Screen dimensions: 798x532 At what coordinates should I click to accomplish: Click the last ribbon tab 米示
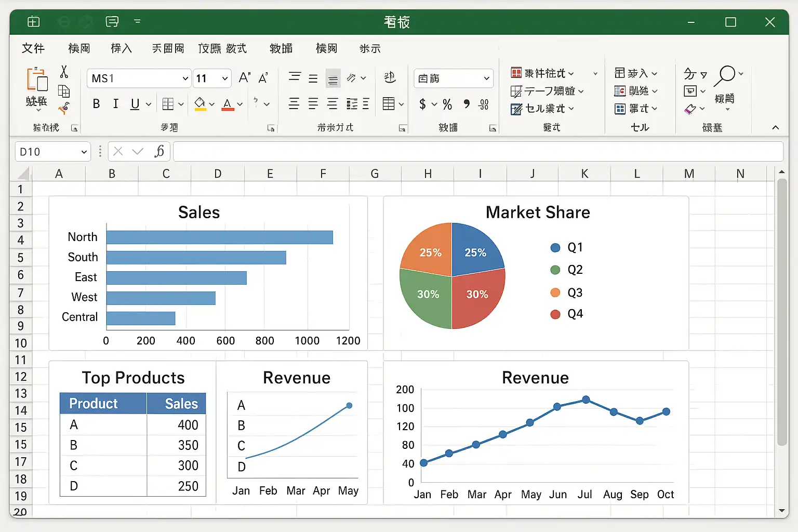click(370, 48)
